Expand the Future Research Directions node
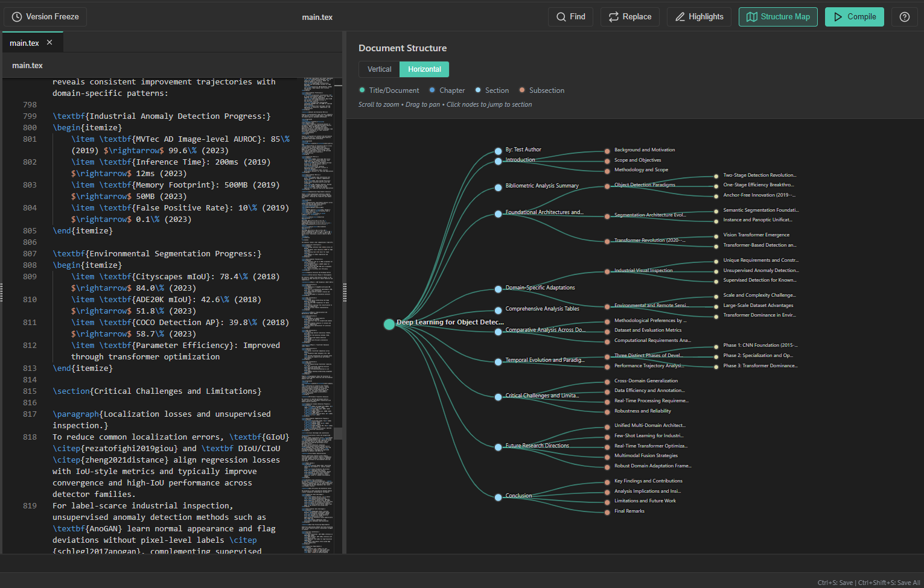 498,447
